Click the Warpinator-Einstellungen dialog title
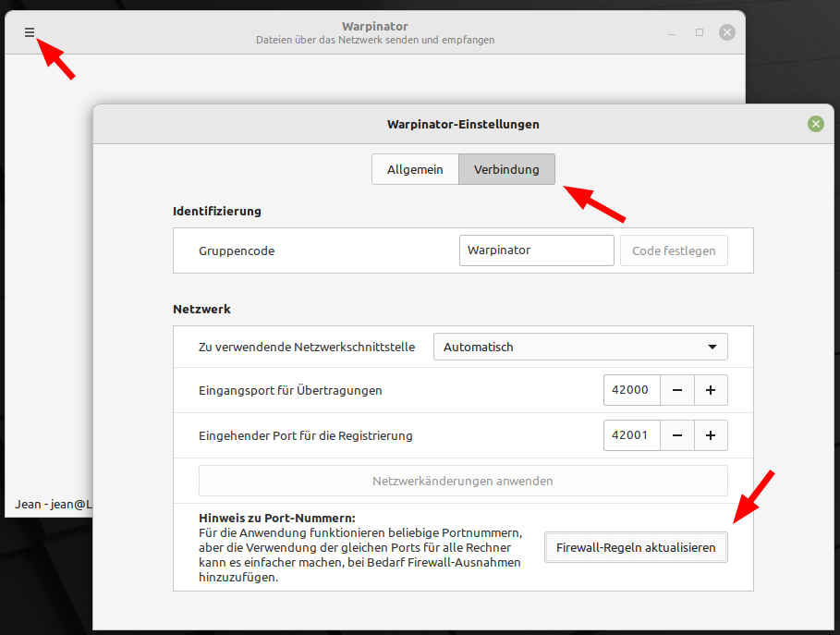 [463, 125]
